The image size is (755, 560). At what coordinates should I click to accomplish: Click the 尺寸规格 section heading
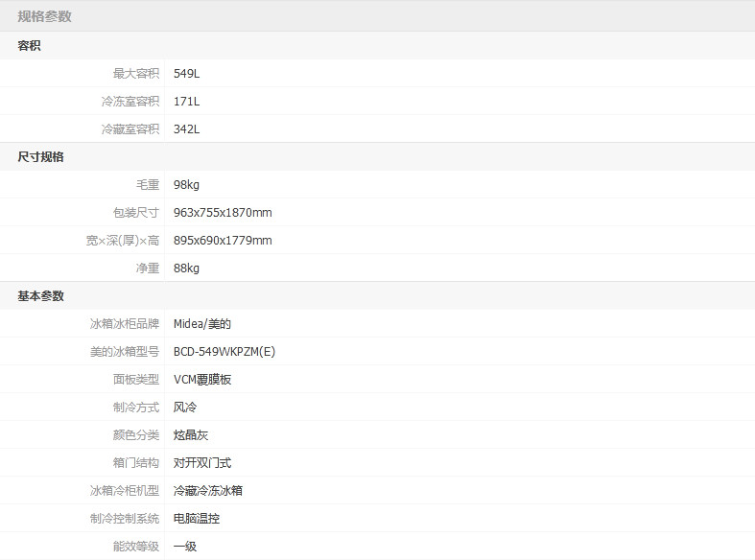click(41, 156)
